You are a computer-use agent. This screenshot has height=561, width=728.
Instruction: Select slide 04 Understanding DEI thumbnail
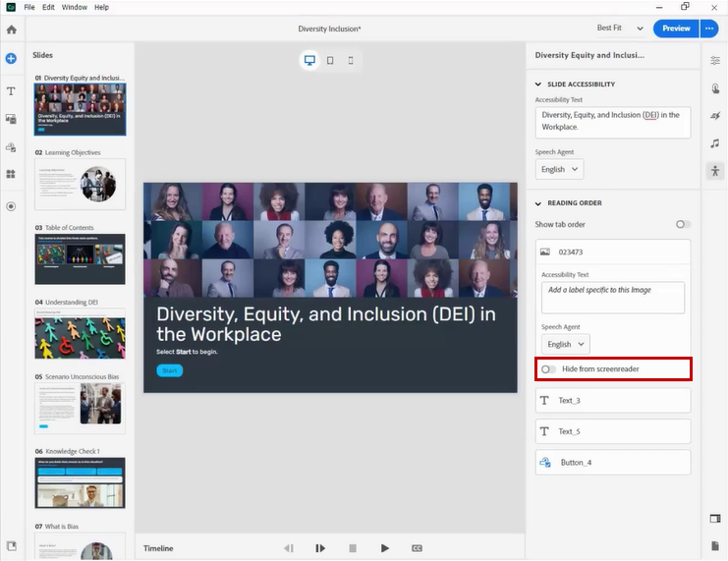click(x=80, y=333)
